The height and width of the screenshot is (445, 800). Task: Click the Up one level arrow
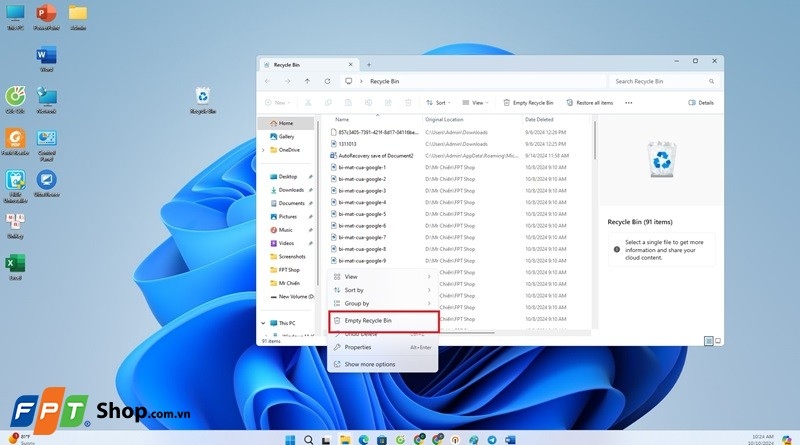pyautogui.click(x=307, y=81)
